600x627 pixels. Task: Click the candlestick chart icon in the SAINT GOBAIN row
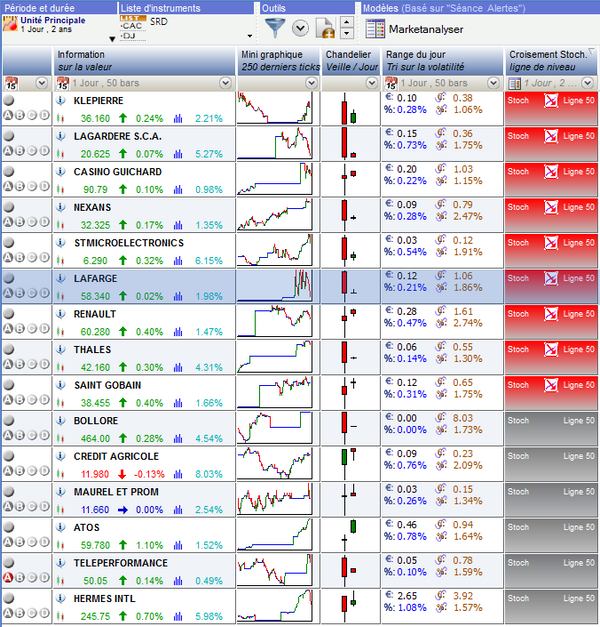[60, 403]
